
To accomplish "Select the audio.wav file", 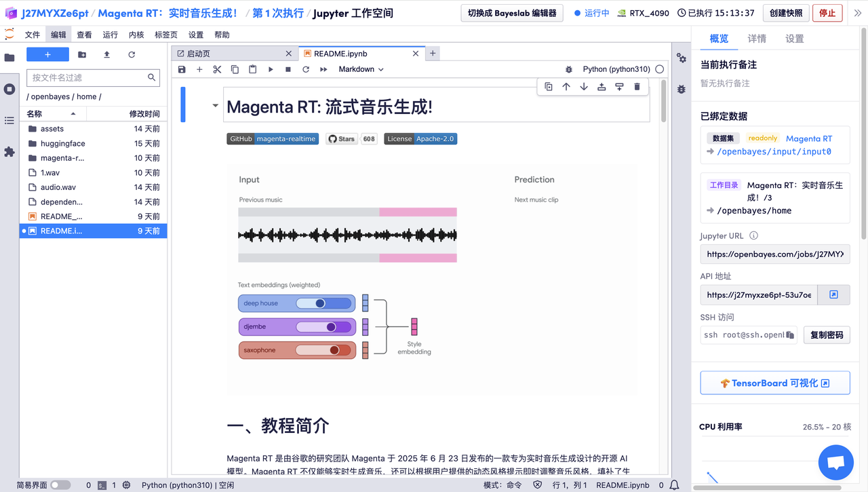I will (x=94, y=187).
